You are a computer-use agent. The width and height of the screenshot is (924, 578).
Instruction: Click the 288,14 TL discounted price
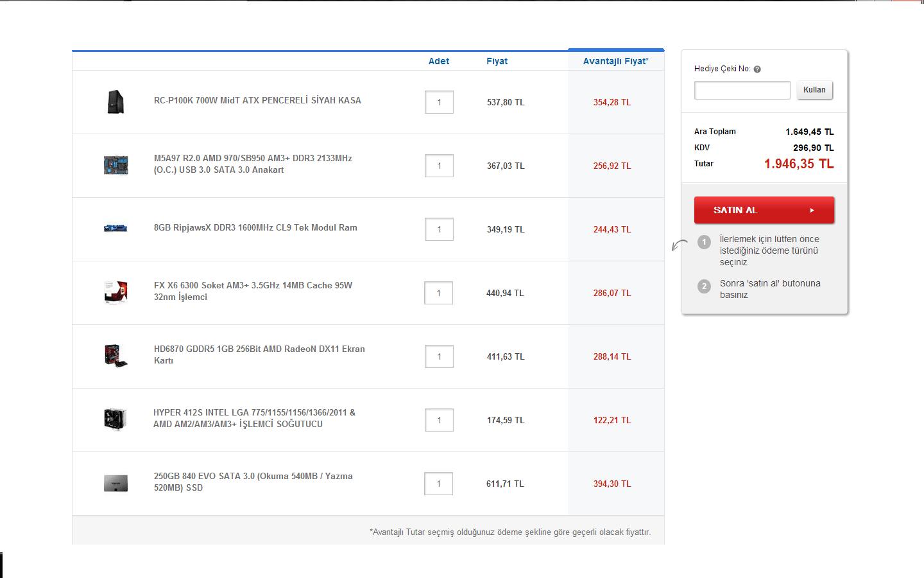pyautogui.click(x=612, y=356)
